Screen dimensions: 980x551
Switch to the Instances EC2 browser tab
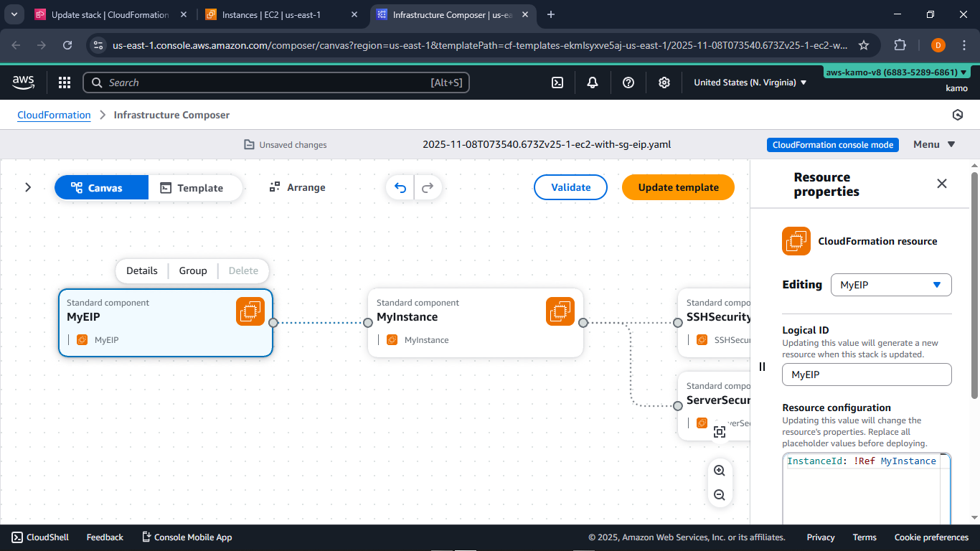click(x=271, y=14)
